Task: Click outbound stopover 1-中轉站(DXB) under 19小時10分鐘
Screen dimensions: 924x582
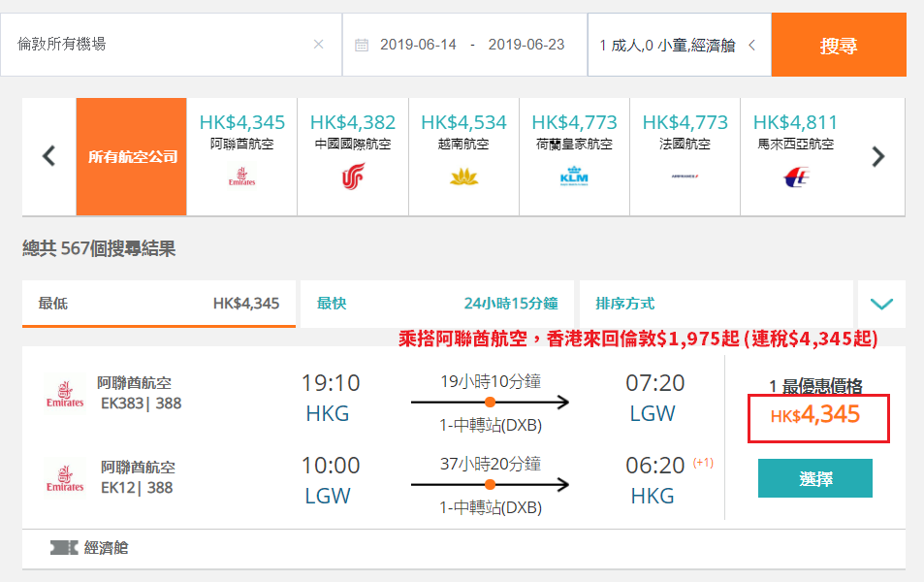Action: click(491, 425)
